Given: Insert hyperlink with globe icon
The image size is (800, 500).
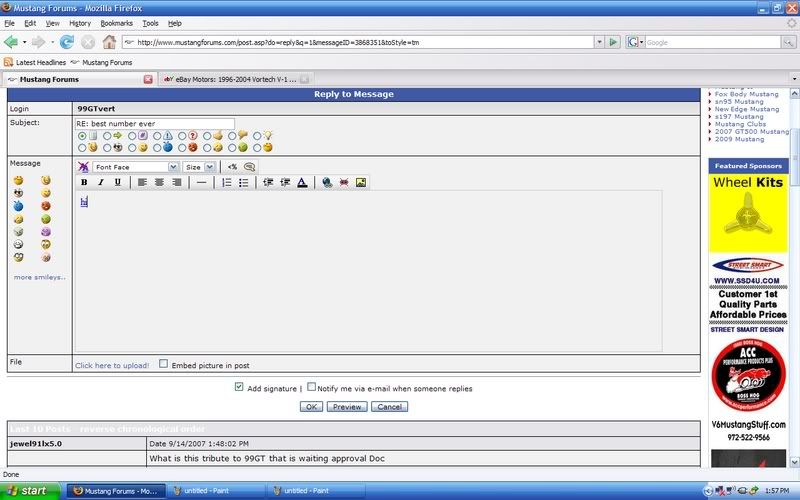Looking at the screenshot, I should pos(328,182).
